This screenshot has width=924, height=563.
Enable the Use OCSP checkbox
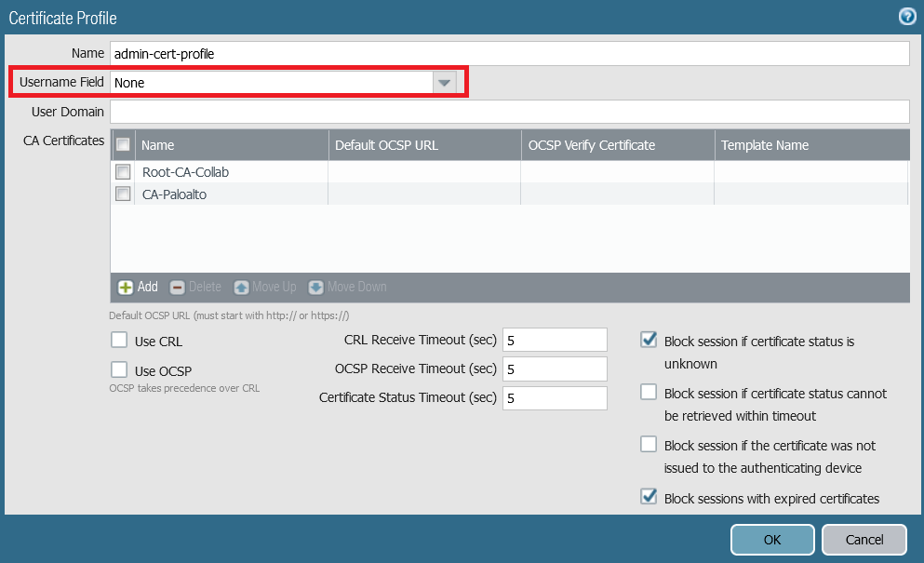(x=119, y=369)
